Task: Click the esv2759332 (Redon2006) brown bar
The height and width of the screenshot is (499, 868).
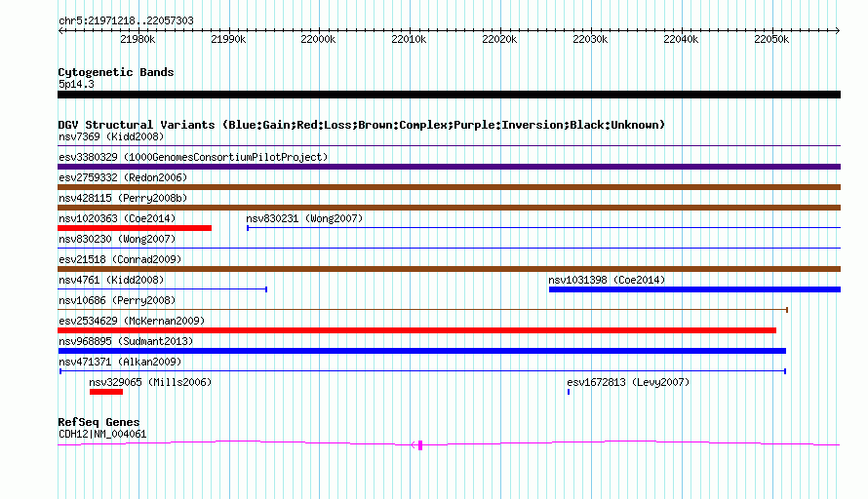Action: pyautogui.click(x=449, y=187)
